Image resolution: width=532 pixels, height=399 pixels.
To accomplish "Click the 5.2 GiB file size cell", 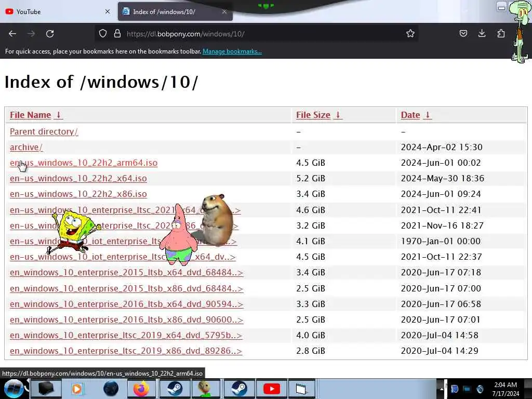I will click(311, 179).
